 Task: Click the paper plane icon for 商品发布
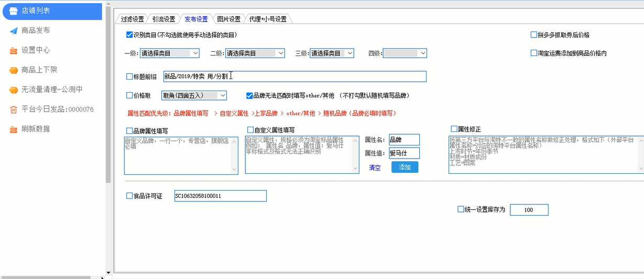(14, 31)
